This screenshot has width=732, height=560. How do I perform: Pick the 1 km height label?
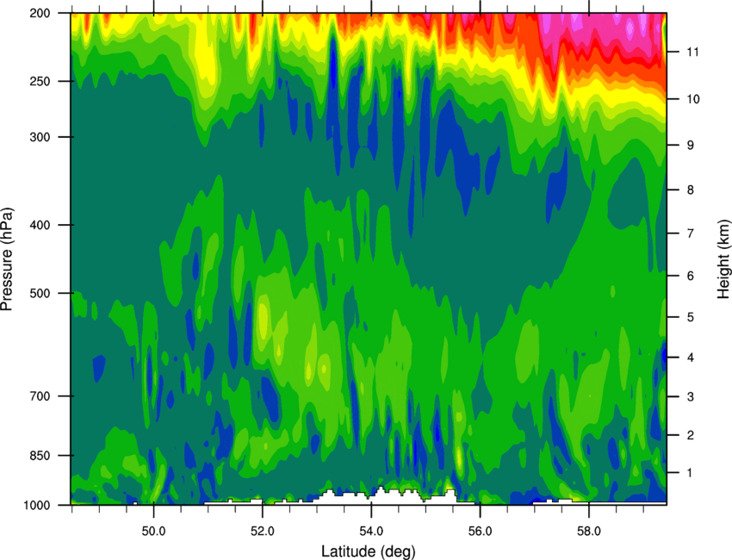pos(691,473)
